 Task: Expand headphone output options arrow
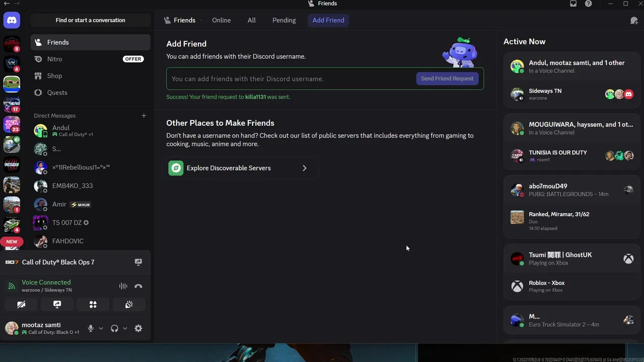click(x=125, y=328)
